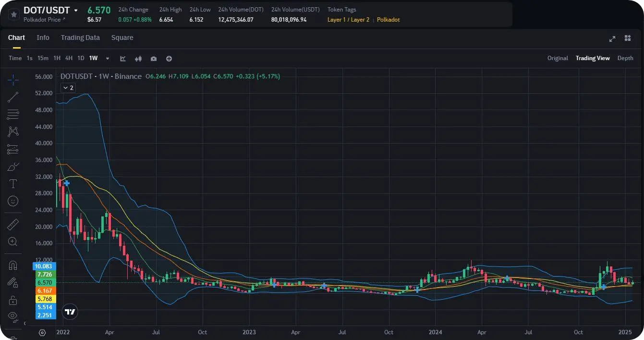Image resolution: width=644 pixels, height=340 pixels.
Task: Take a chart snapshot with camera icon
Action: click(154, 59)
